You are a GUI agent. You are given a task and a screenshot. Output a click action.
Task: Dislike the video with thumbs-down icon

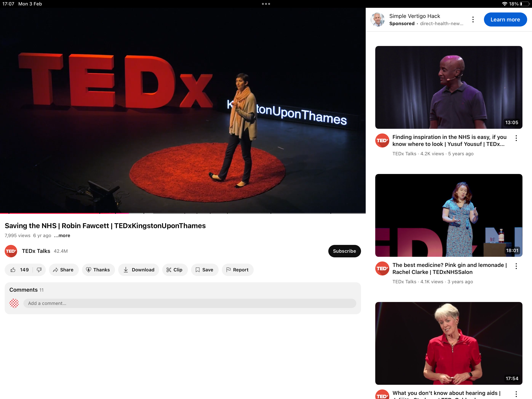[39, 270]
